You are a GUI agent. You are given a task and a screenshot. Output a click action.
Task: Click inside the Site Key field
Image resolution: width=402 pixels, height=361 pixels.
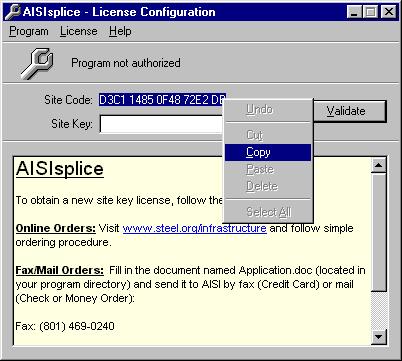click(x=161, y=124)
